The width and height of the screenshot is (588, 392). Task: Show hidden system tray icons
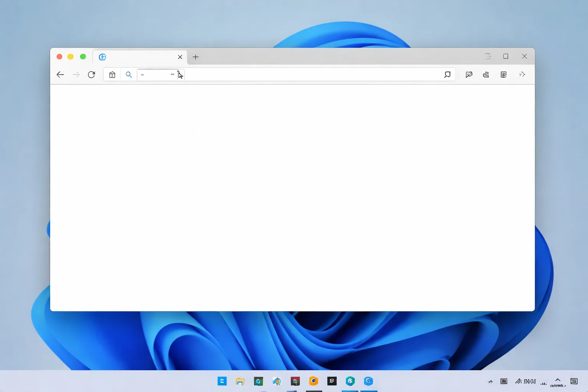pyautogui.click(x=490, y=381)
